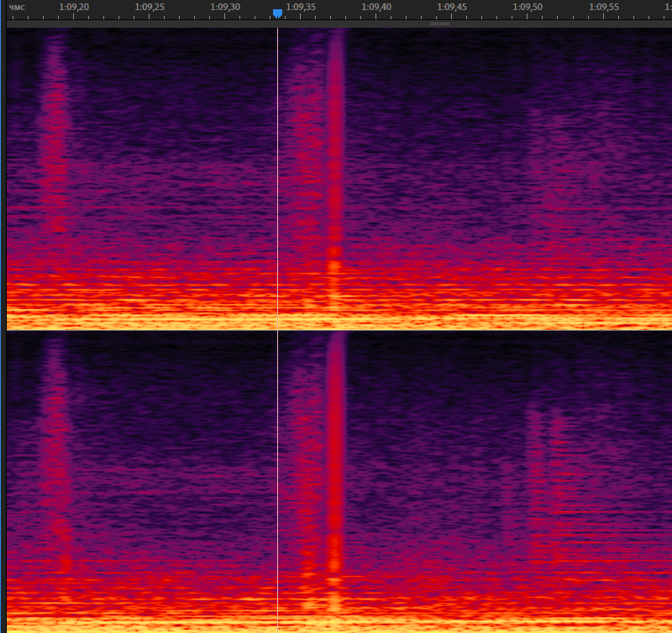Click the 1:09,20 time label on ruler

(x=74, y=7)
